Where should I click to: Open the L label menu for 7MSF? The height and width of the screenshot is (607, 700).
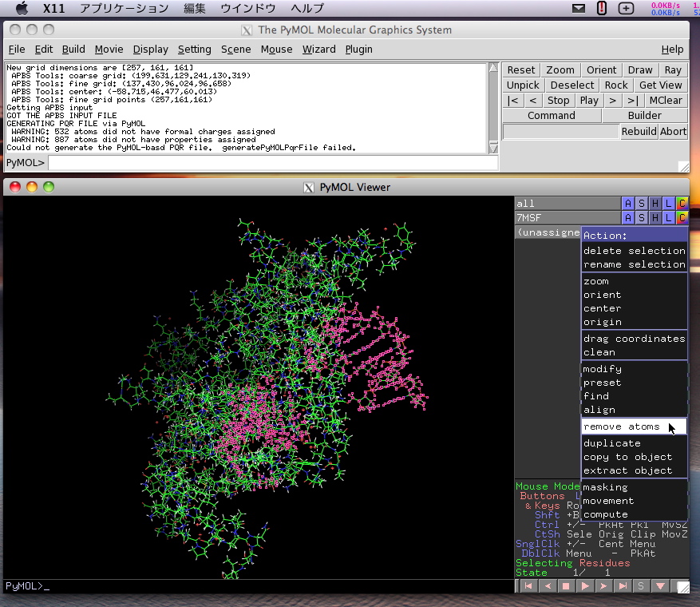point(668,218)
